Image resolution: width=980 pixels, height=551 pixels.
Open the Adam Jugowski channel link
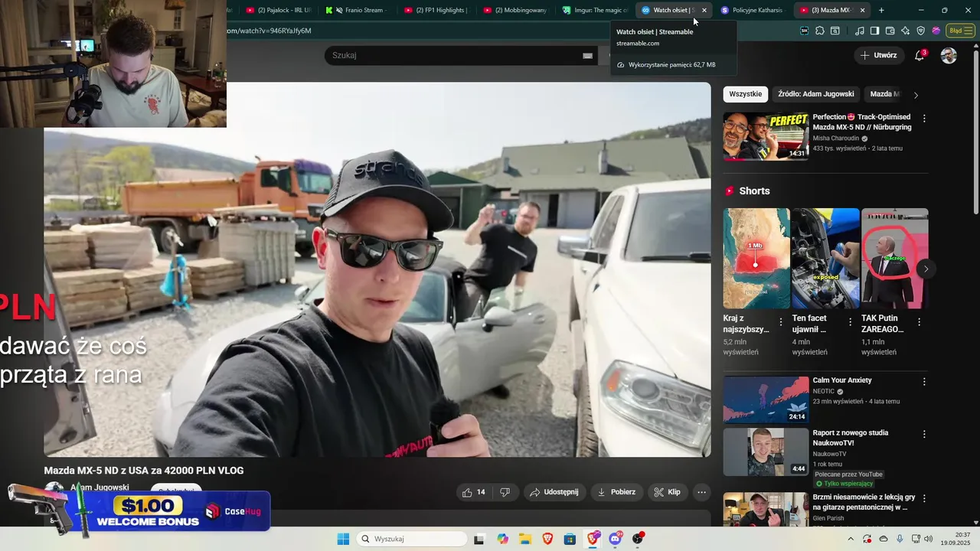point(100,487)
